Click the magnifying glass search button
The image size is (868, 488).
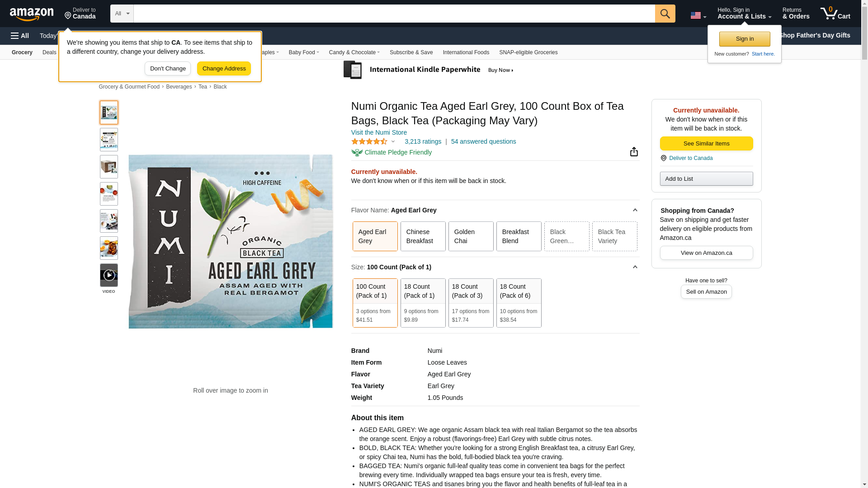pyautogui.click(x=665, y=14)
